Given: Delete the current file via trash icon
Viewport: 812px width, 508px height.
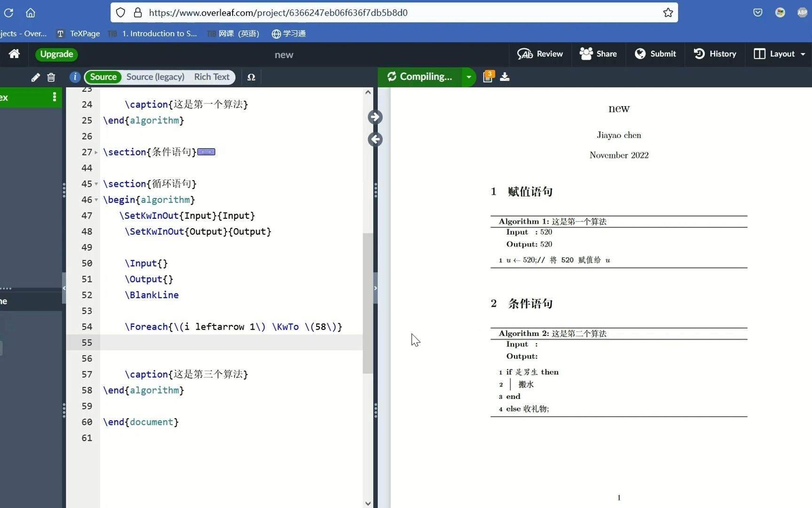Looking at the screenshot, I should coord(51,77).
